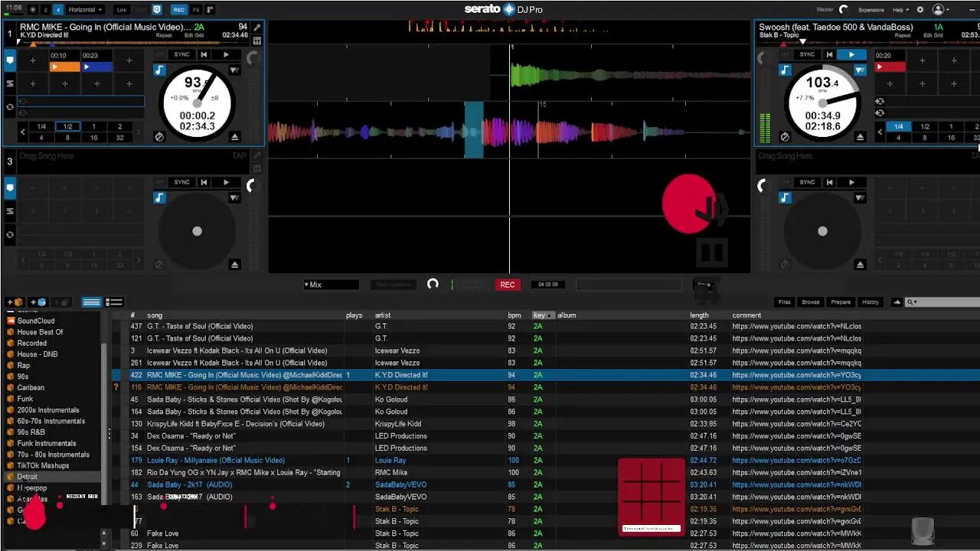Enable SYNC on the Swoosh deck
980x551 pixels.
tap(807, 55)
